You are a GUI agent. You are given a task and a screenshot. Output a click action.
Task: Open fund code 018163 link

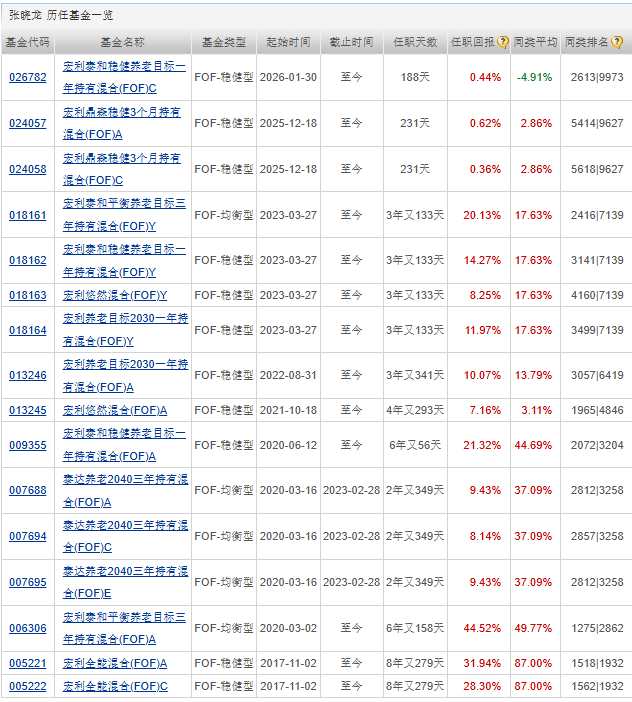28,295
